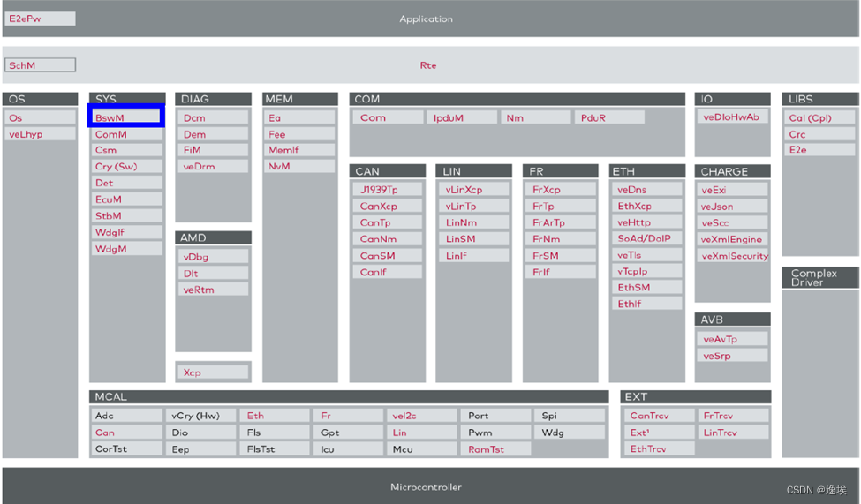Image resolution: width=861 pixels, height=504 pixels.
Task: Click the veXmlSecurity module
Action: pyautogui.click(x=733, y=256)
